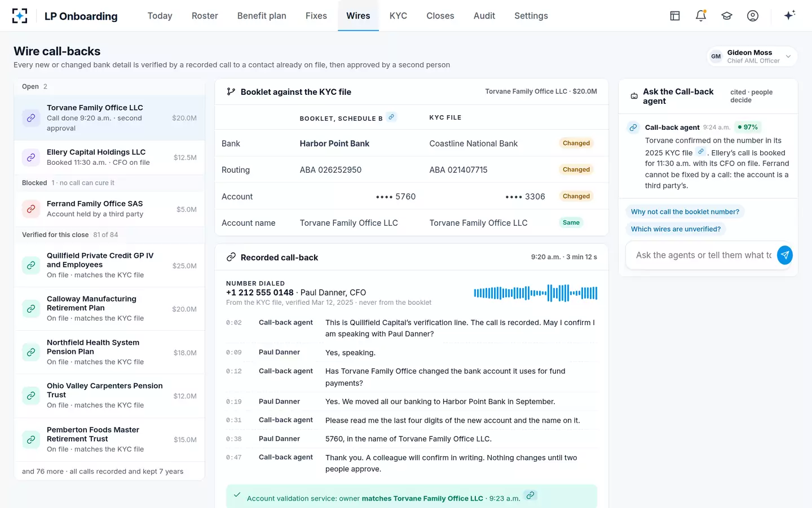Expand the Gideon Moss user dropdown

(x=752, y=56)
